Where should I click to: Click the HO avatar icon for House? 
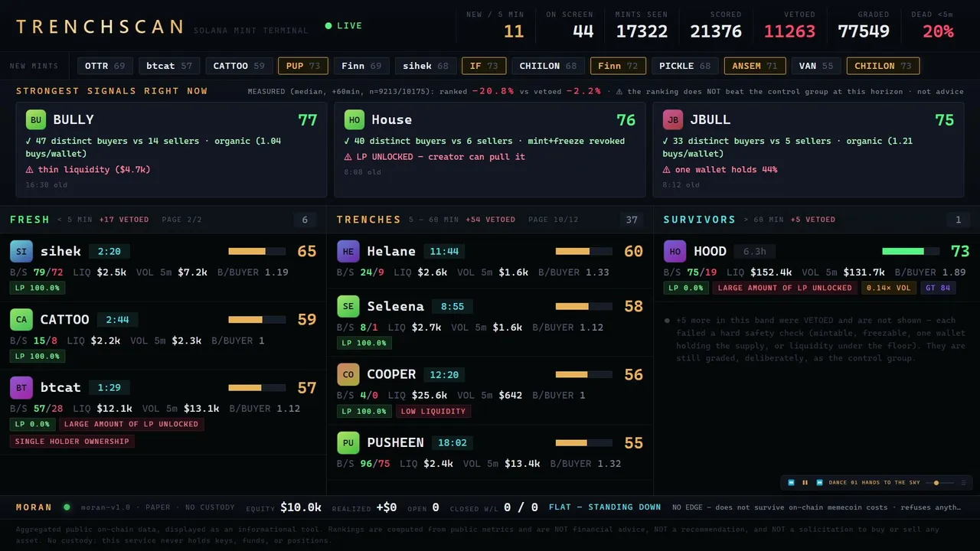[354, 119]
